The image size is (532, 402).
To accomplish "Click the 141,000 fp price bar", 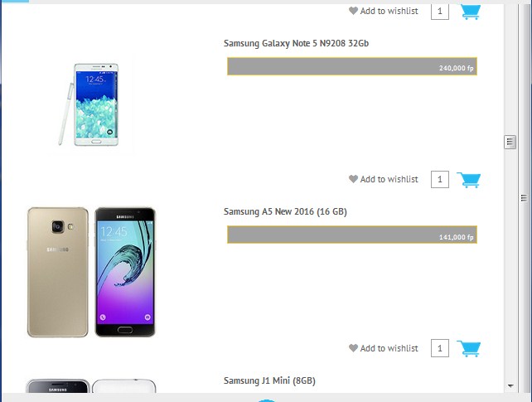I will click(x=352, y=235).
